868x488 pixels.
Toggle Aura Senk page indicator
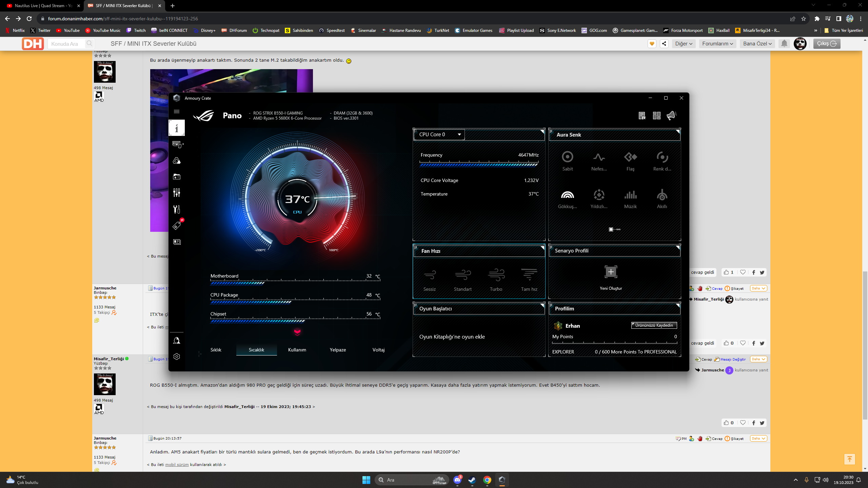(x=614, y=229)
